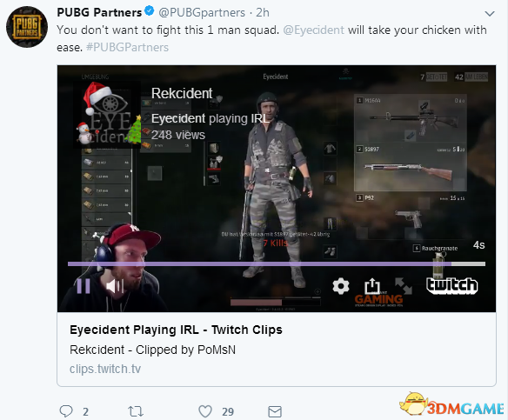
Task: Click the Eyecident channel logo thumbnail
Action: click(107, 115)
